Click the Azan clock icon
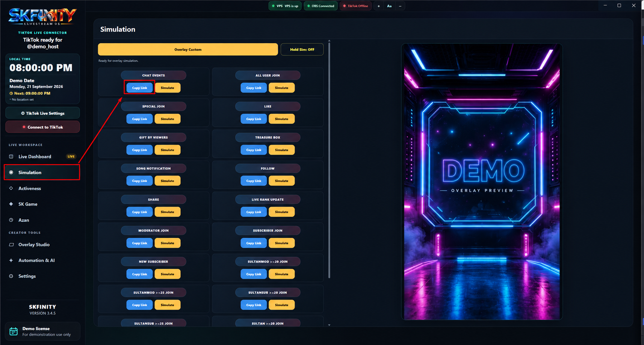 tap(11, 220)
